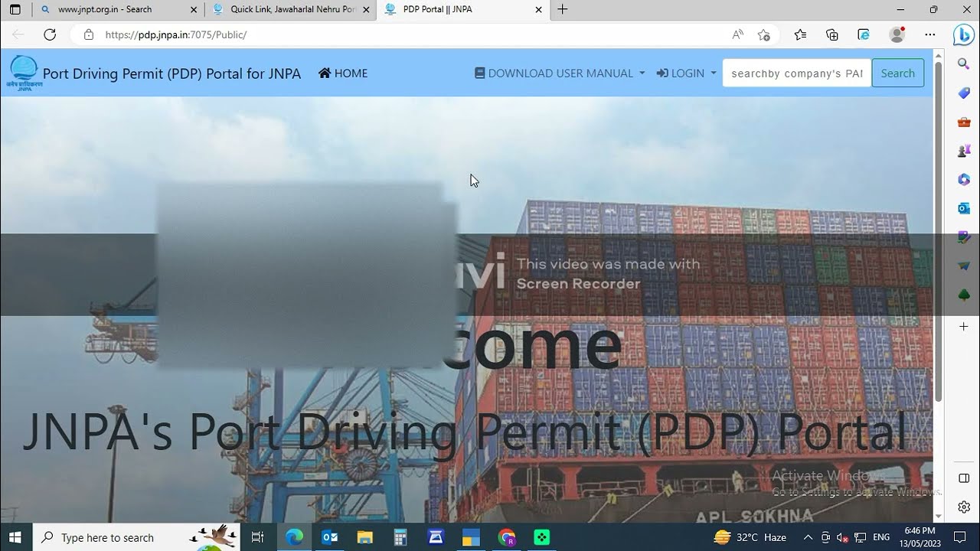Focus the search by company's PAN field
The width and height of the screenshot is (980, 551).
[797, 73]
